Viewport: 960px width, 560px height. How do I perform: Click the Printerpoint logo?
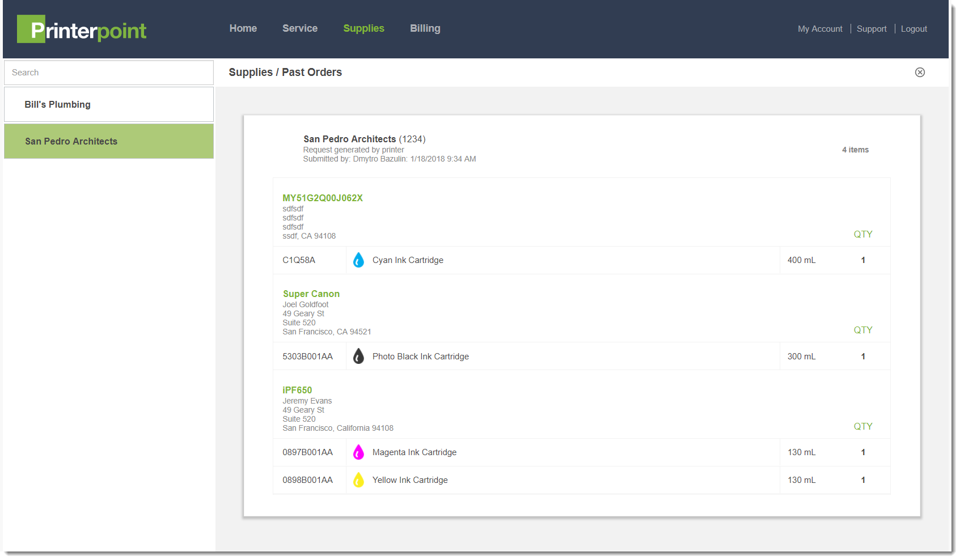[82, 29]
